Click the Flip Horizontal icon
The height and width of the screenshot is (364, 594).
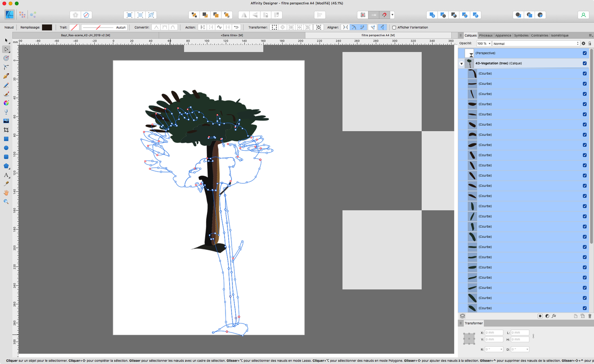(244, 15)
